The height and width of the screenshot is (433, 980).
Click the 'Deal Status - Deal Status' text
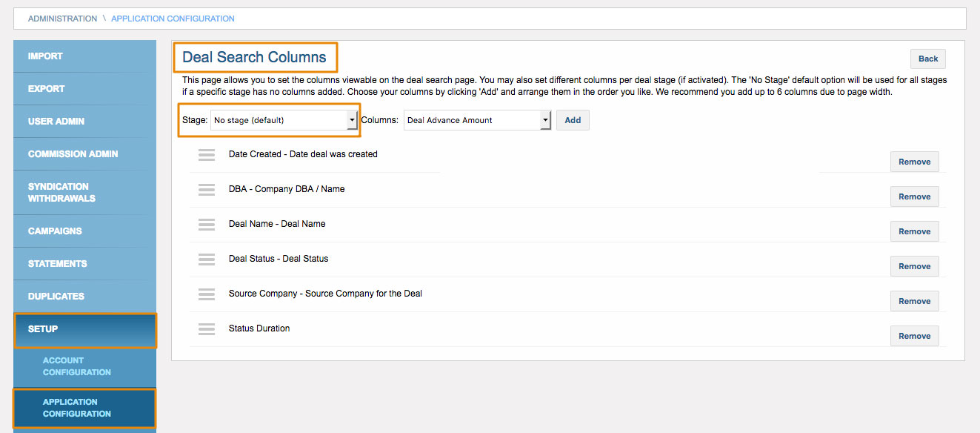[279, 259]
